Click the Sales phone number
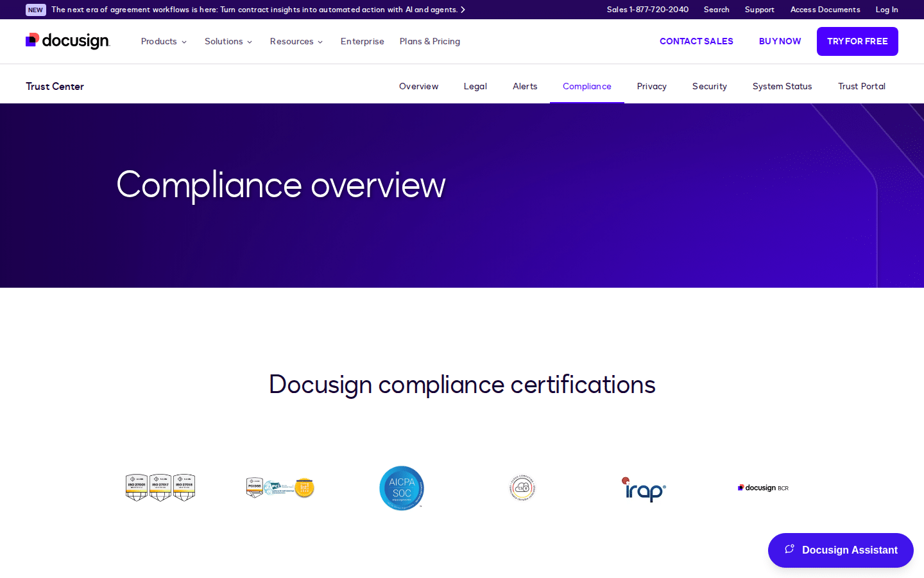 (647, 10)
